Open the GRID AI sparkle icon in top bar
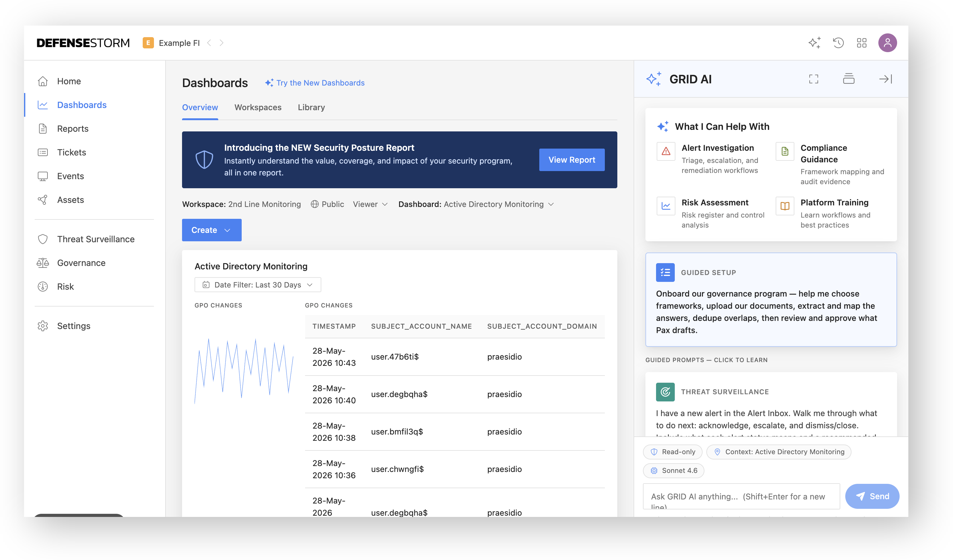953x560 pixels. [814, 43]
